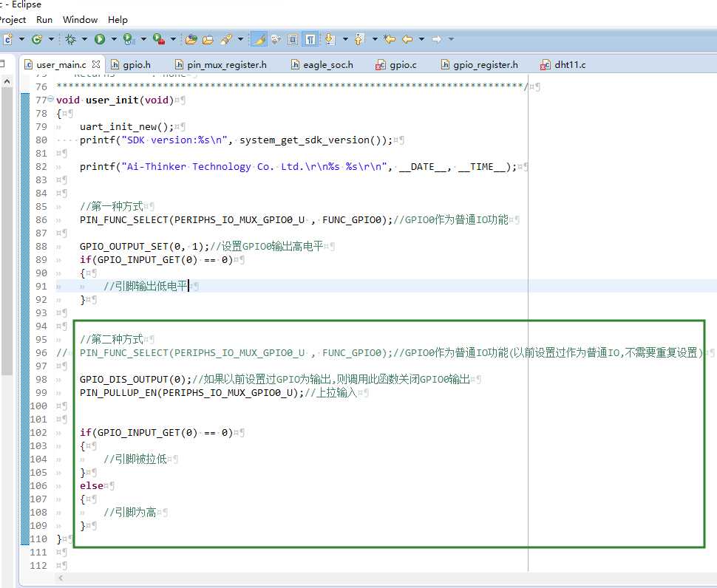
Task: Open the Debug configurations dropdown arrow
Action: point(84,40)
